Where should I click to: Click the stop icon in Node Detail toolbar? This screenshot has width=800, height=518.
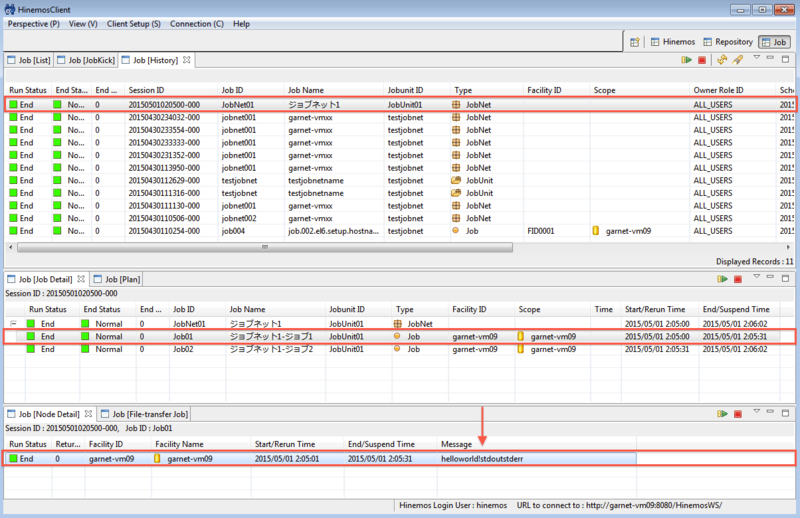[738, 414]
